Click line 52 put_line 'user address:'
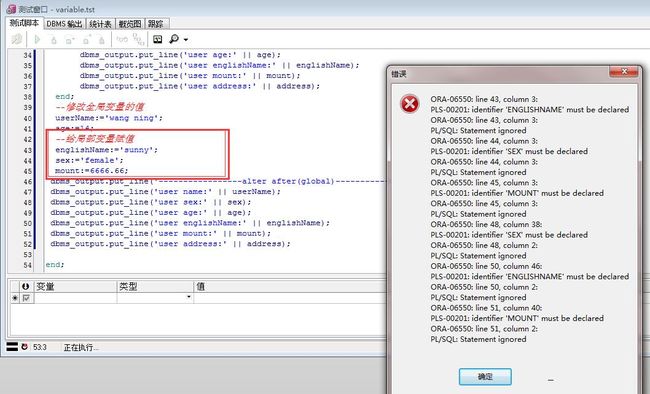The image size is (650, 394). (x=170, y=244)
